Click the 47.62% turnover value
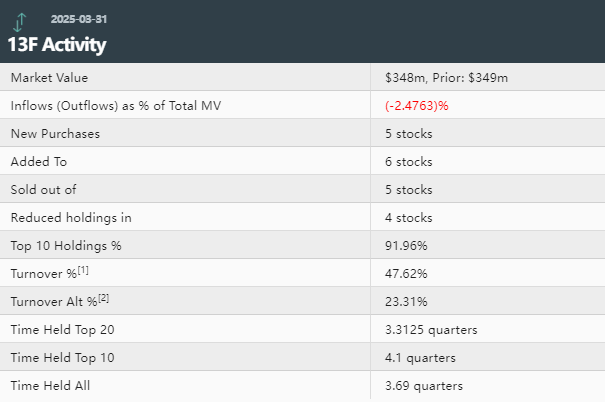 [x=405, y=273]
